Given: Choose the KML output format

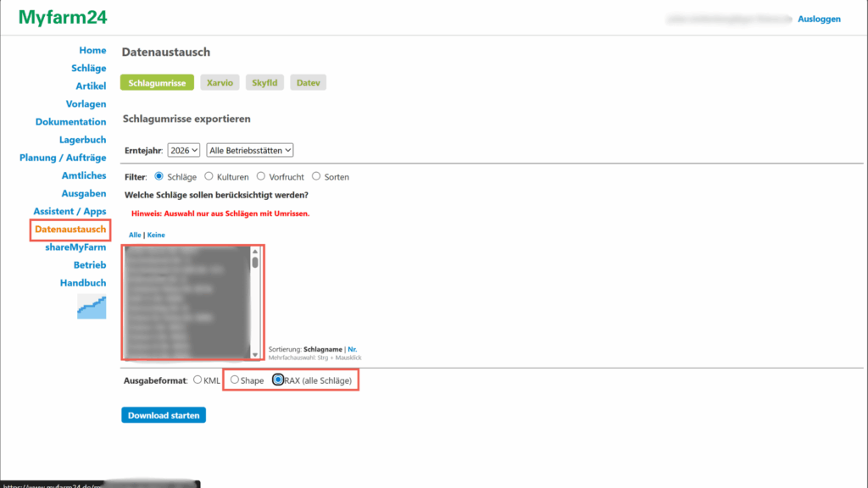Looking at the screenshot, I should [198, 380].
